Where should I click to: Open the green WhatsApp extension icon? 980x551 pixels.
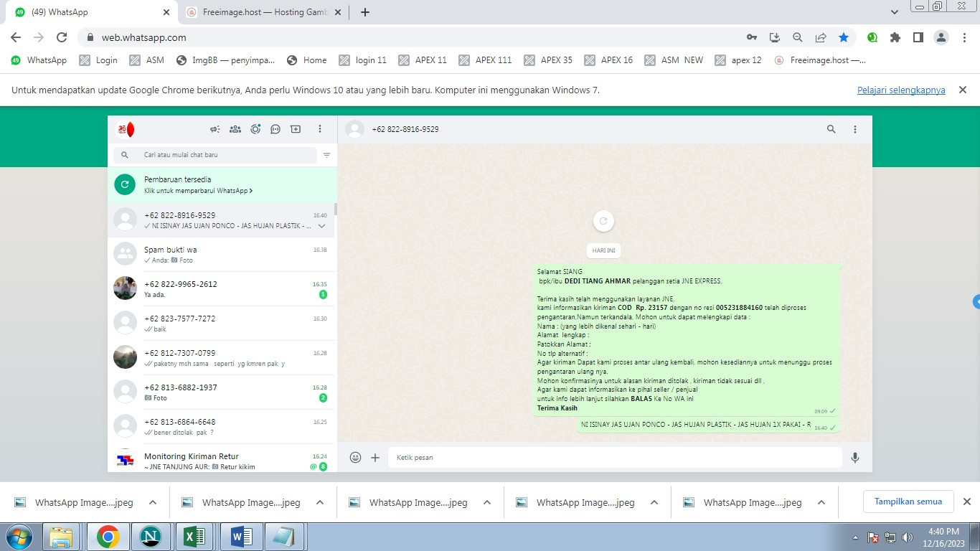[872, 37]
